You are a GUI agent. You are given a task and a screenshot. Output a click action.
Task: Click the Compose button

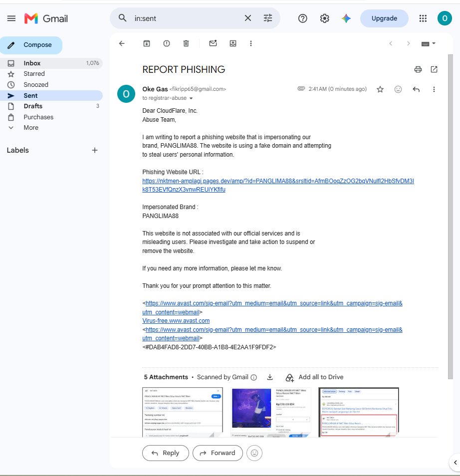[x=31, y=45]
